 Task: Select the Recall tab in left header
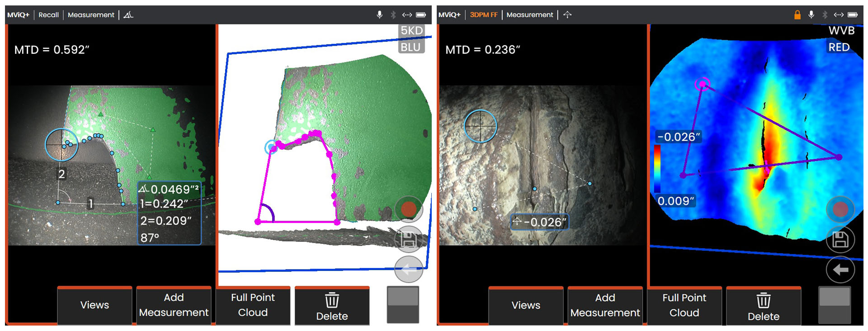48,15
